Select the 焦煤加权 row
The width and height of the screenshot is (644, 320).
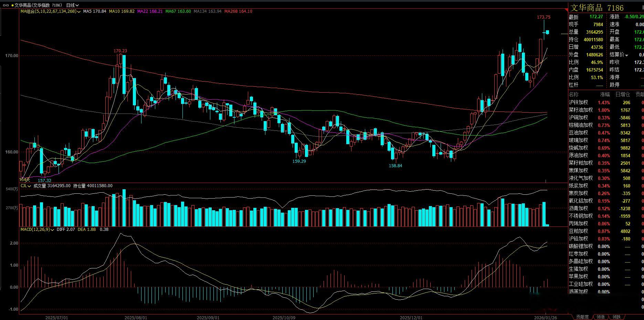[x=606, y=171]
